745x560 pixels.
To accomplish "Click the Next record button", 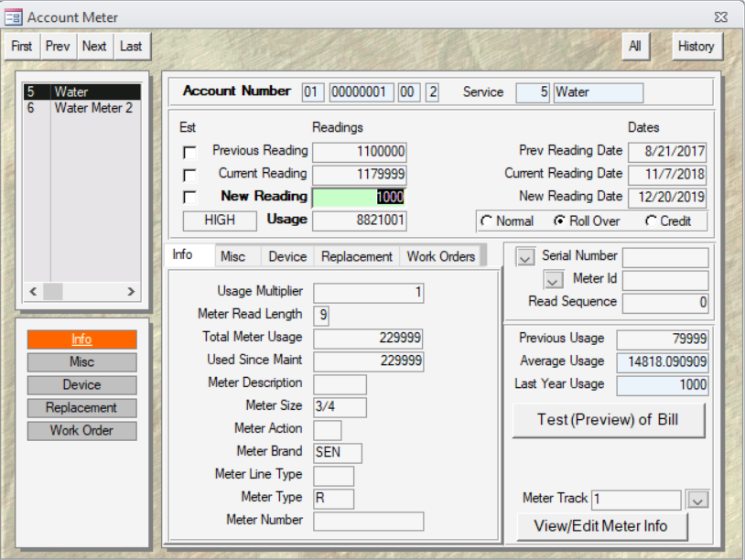I will coord(92,46).
